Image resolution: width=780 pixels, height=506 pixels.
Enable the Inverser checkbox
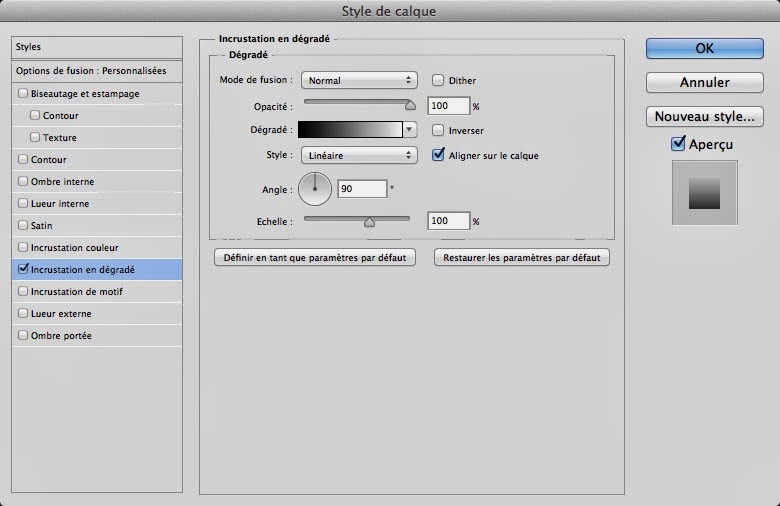coord(438,130)
